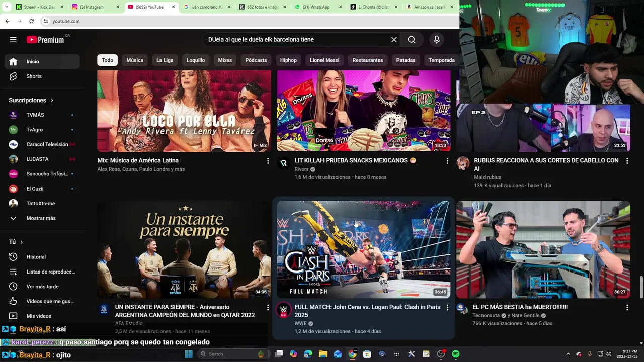Play the Loco Por Ella mix thumbnail
This screenshot has height=362, width=644.
point(184,111)
